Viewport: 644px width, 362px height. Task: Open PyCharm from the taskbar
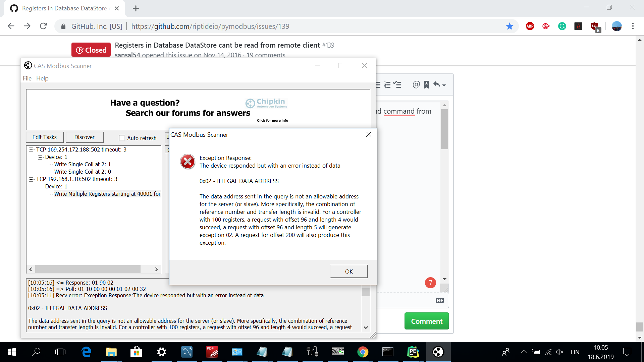click(x=413, y=352)
